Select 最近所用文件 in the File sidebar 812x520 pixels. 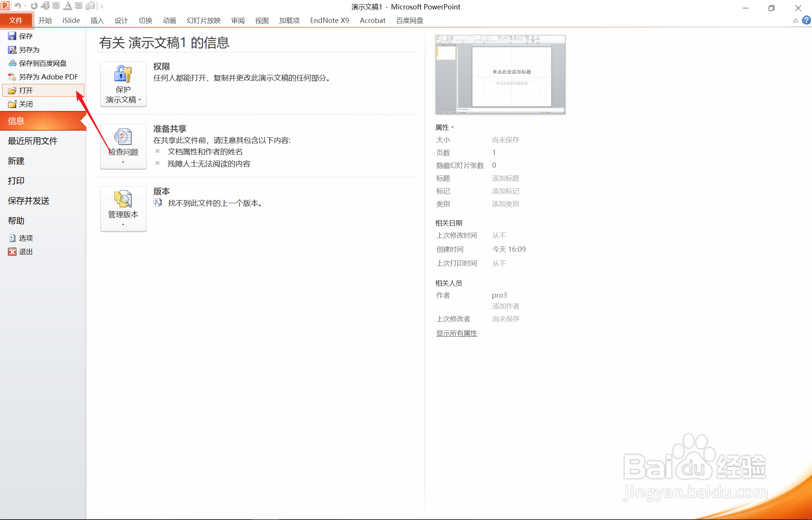coord(32,141)
